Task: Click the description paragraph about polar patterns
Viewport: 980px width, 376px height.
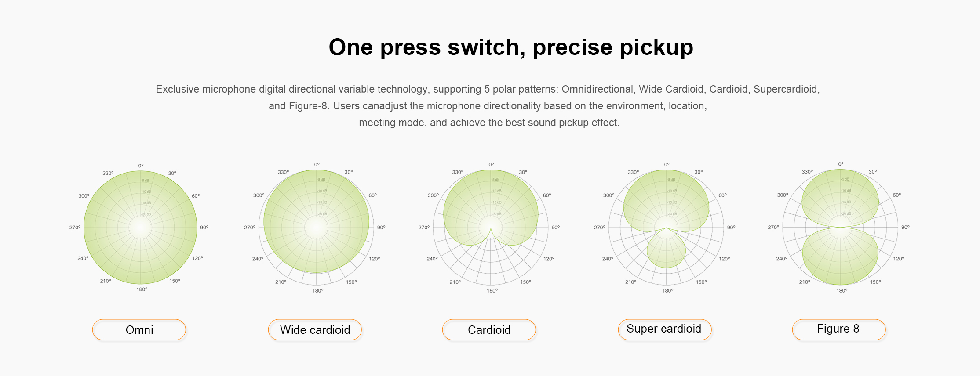Action: click(488, 106)
